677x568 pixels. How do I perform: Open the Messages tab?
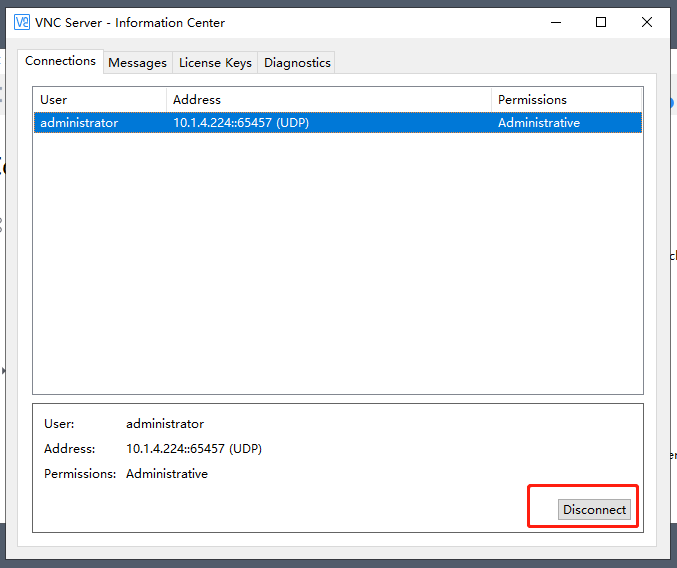(x=137, y=63)
